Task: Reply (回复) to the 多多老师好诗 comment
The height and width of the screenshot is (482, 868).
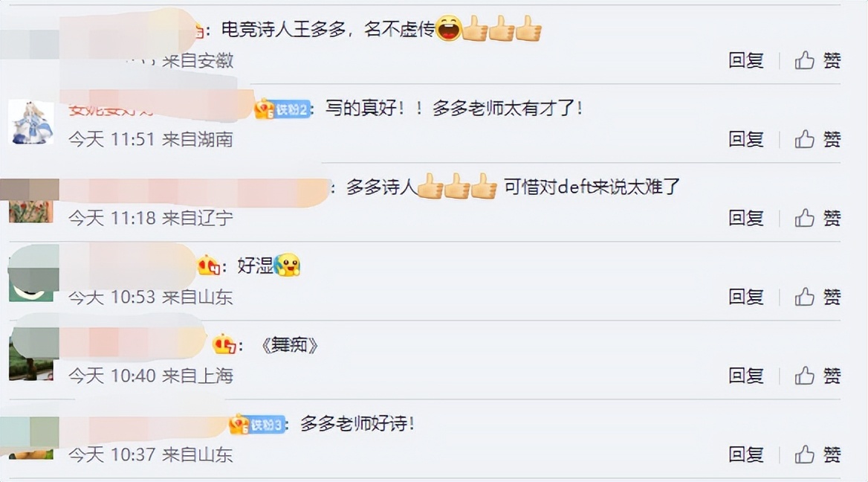Action: coord(746,455)
